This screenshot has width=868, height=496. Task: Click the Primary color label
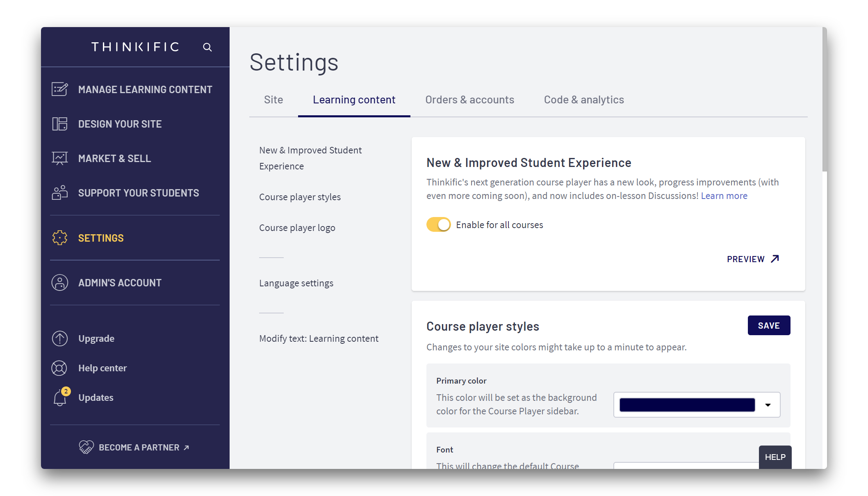click(x=461, y=381)
